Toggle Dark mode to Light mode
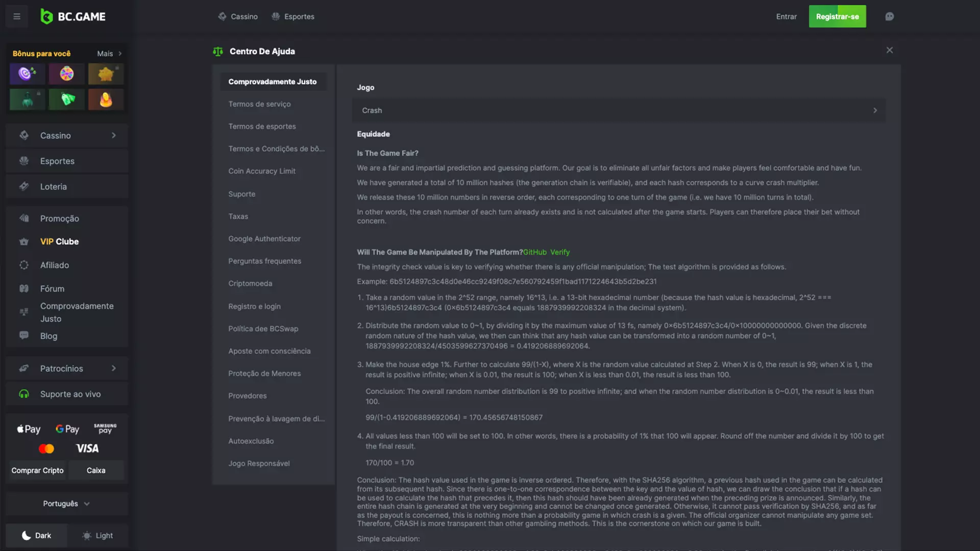 coord(96,536)
